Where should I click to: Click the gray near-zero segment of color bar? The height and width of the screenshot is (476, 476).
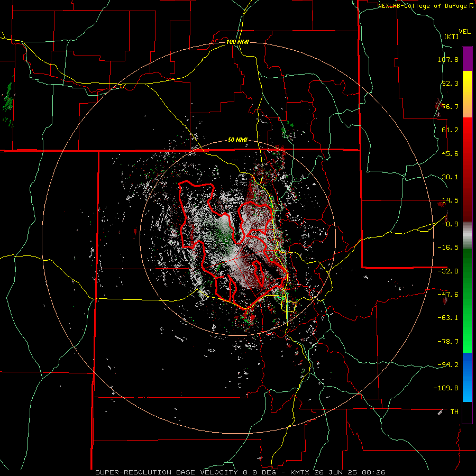tap(467, 235)
